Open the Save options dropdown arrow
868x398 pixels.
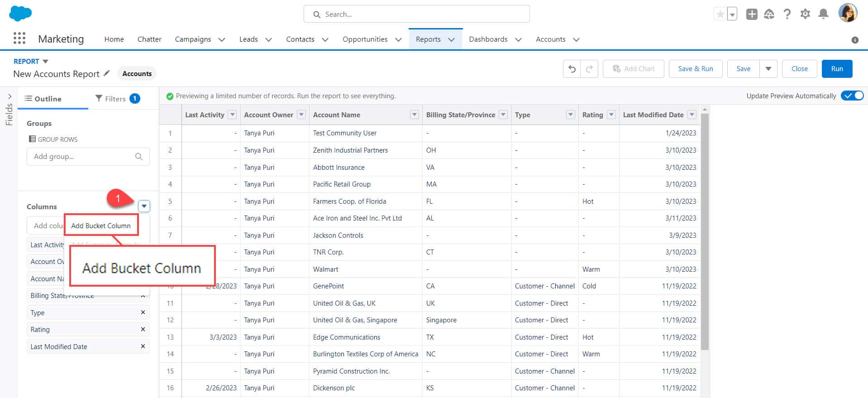(x=768, y=69)
